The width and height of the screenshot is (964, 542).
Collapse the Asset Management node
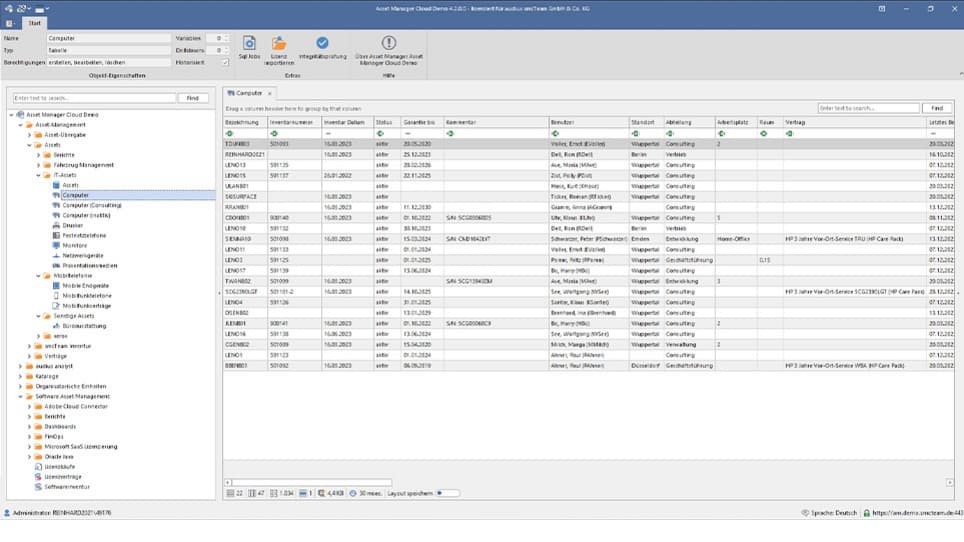[20, 125]
